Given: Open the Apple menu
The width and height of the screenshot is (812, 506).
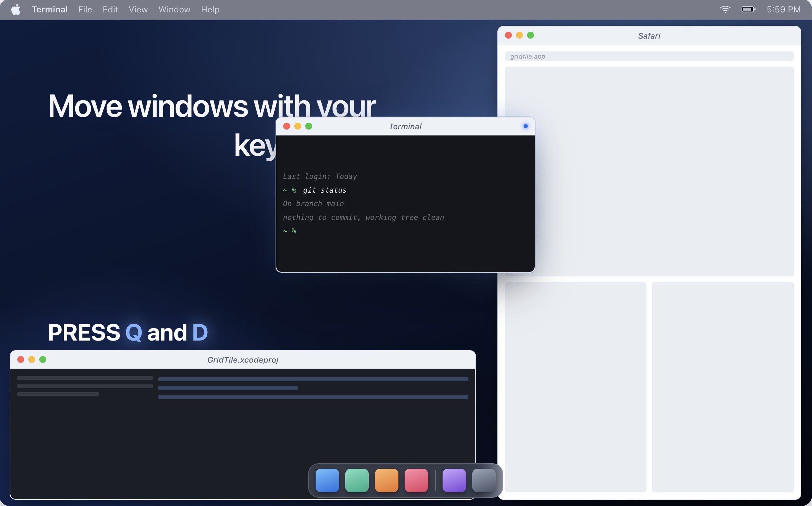Looking at the screenshot, I should pos(16,10).
